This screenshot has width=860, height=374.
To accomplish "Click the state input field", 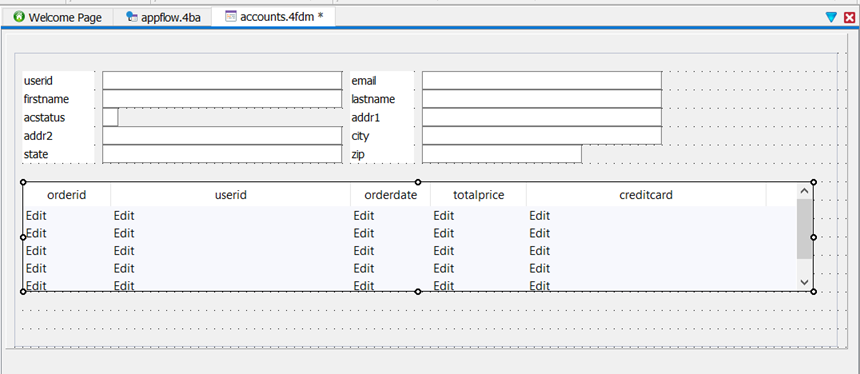I will [x=222, y=154].
